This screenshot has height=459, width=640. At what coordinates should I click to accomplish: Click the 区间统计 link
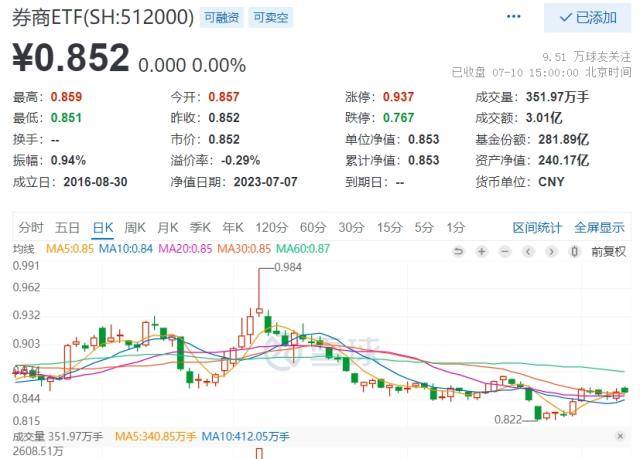click(x=538, y=227)
